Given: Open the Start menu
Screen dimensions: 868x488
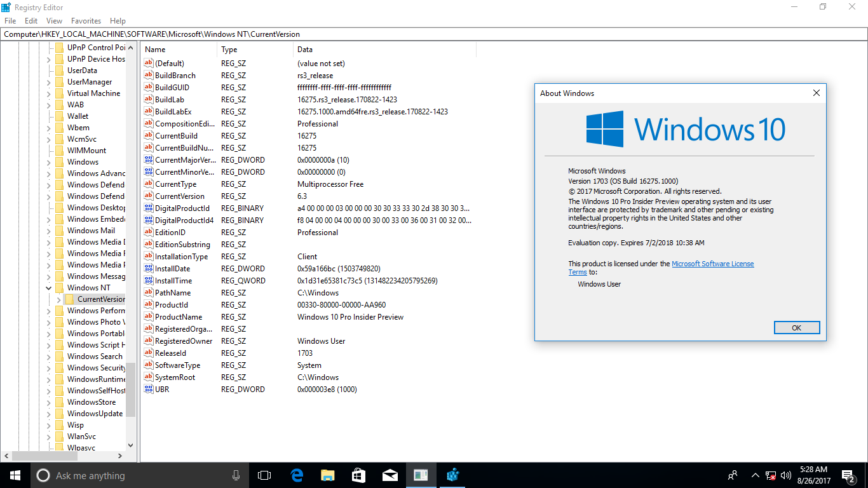Looking at the screenshot, I should (15, 475).
